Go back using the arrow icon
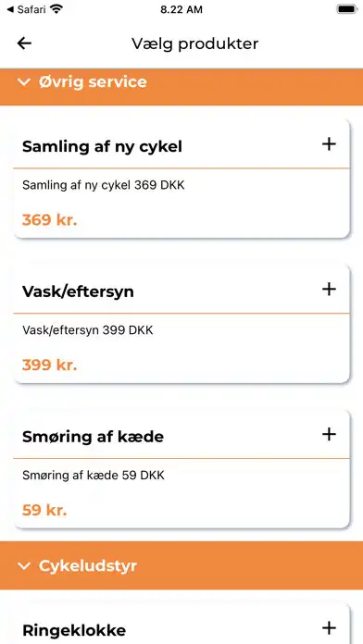 24,43
